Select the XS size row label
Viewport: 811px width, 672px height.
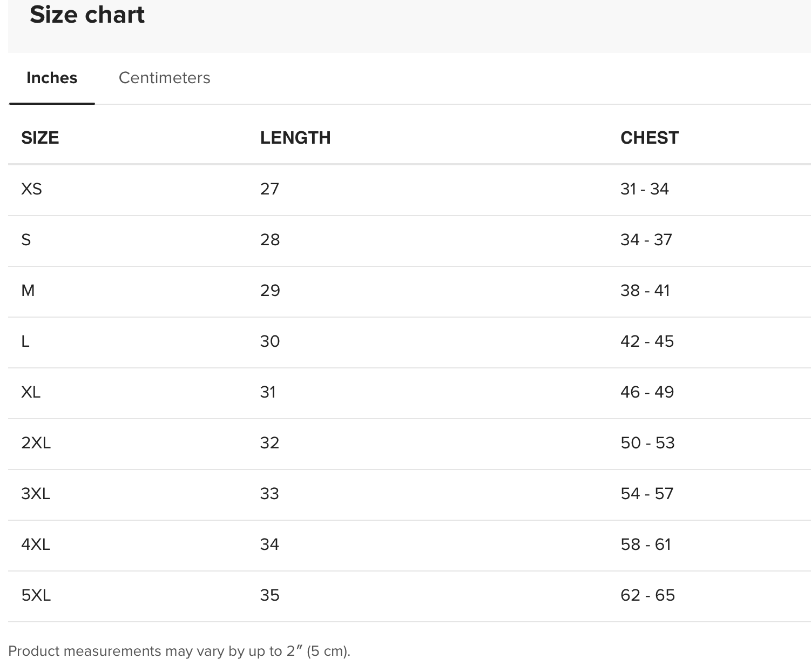[31, 189]
